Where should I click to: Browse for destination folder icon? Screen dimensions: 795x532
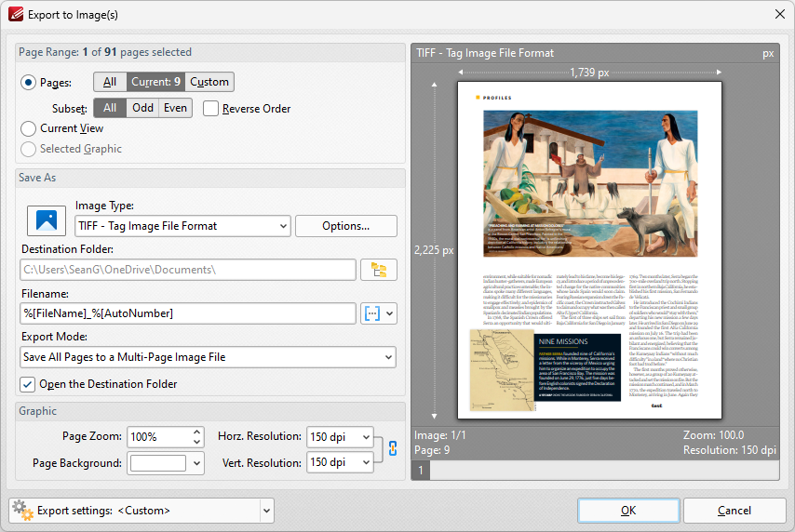pos(379,270)
